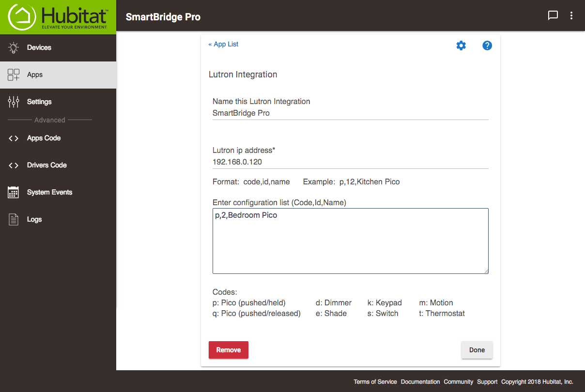585x392 pixels.
Task: Go to Devices in sidebar
Action: [x=58, y=47]
